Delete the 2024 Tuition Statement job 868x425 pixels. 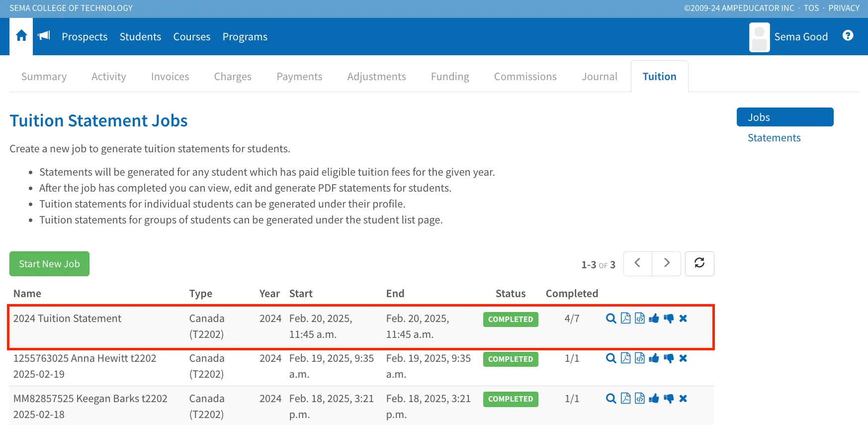683,319
